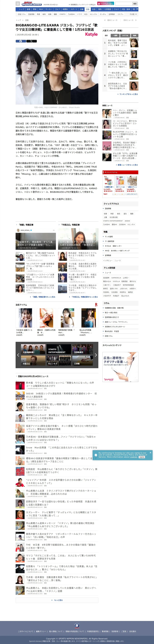Click the インタビュー tag
The image size is (154, 644).
coord(108,261)
